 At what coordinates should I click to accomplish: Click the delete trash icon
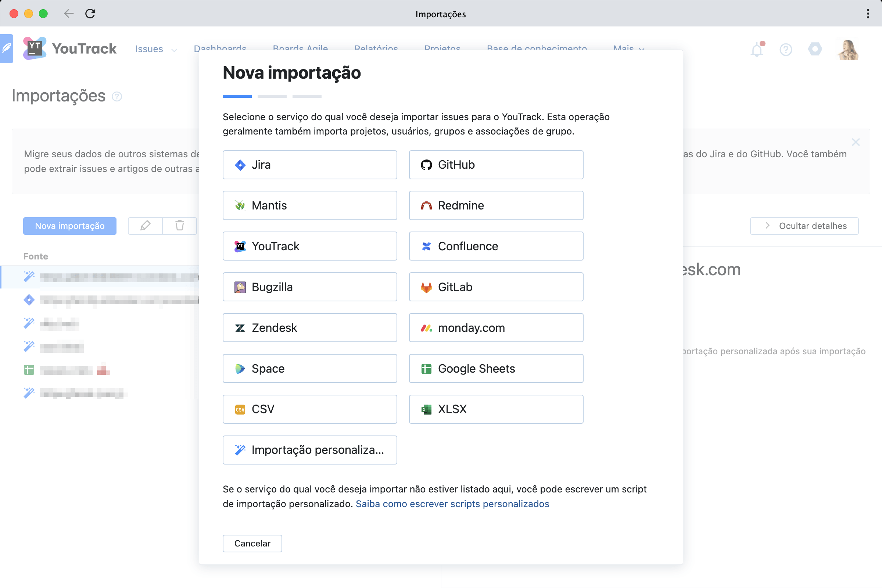(x=179, y=226)
